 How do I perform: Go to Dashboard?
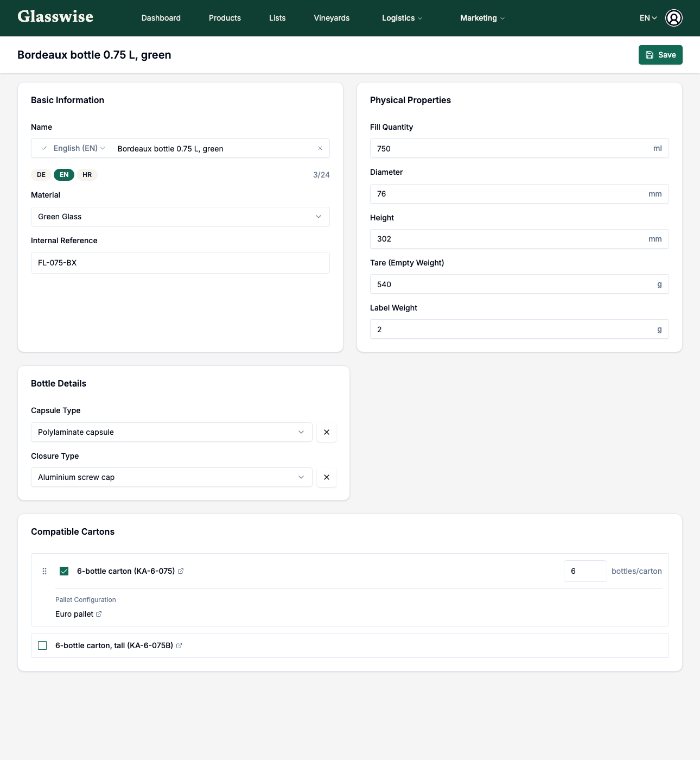tap(161, 18)
